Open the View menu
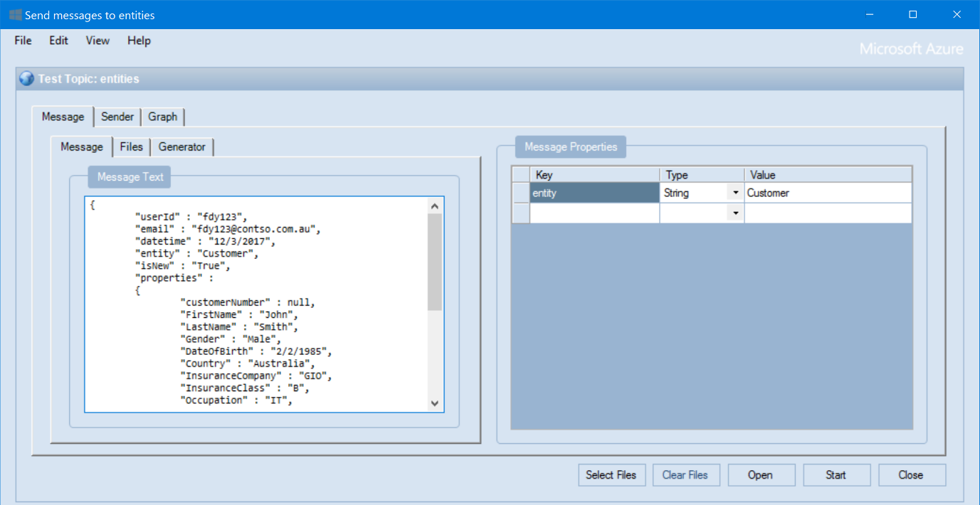 click(98, 41)
